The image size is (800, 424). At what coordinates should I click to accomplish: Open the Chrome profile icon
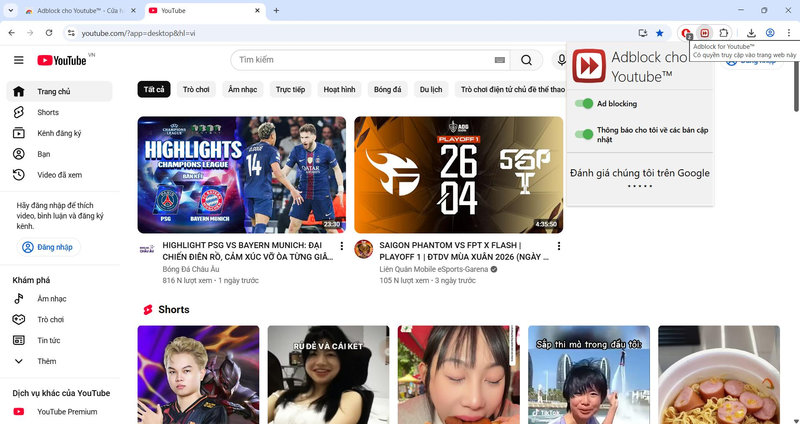click(770, 33)
